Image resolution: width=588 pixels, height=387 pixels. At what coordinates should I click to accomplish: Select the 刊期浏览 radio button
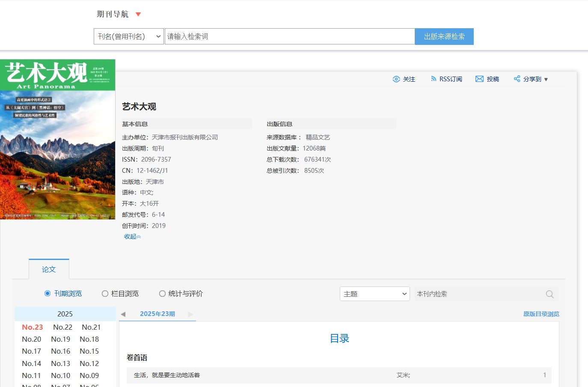(48, 293)
